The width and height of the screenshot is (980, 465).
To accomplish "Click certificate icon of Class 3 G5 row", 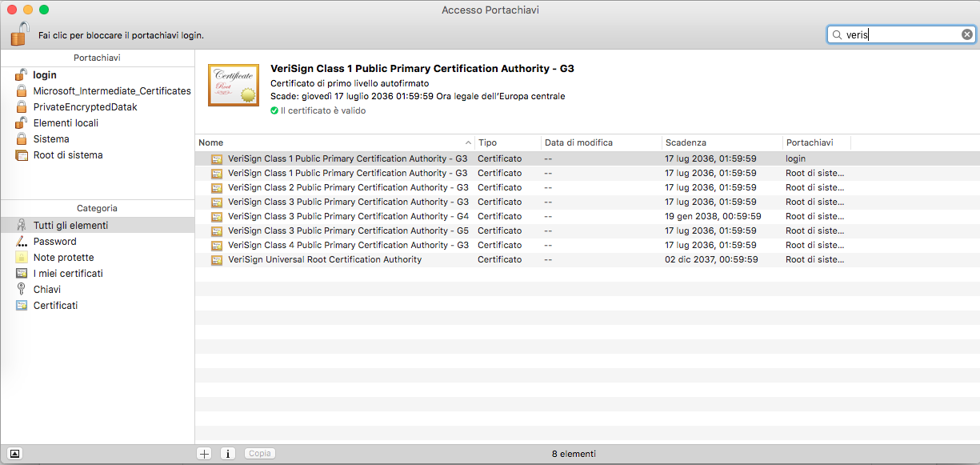I will pyautogui.click(x=217, y=230).
